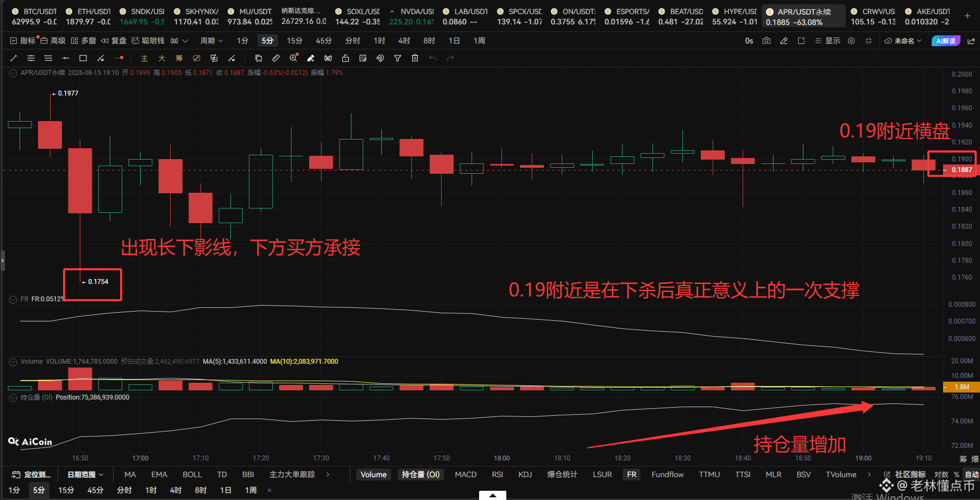
Task: Expand the bottom panel up arrow handle
Action: (x=493, y=495)
